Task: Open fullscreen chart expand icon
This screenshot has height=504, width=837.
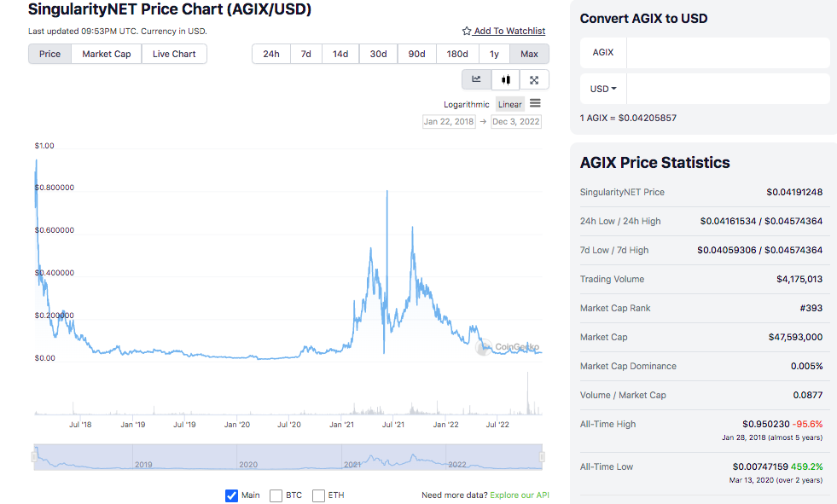Action: point(534,80)
